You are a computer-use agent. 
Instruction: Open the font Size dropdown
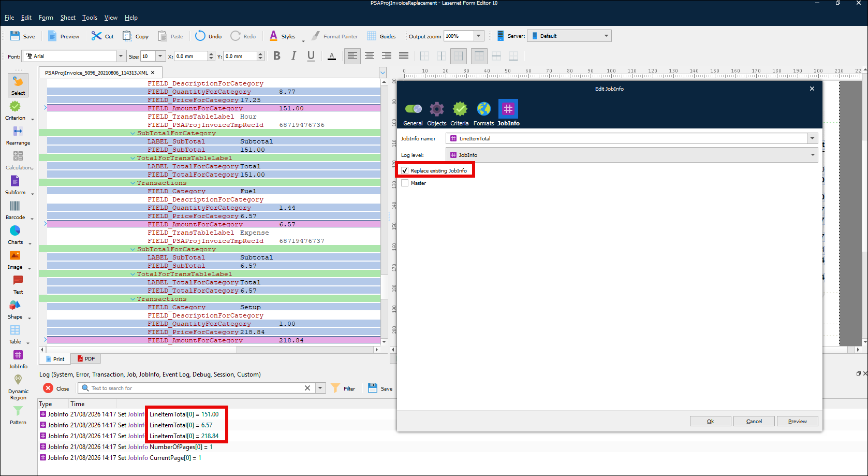(160, 56)
